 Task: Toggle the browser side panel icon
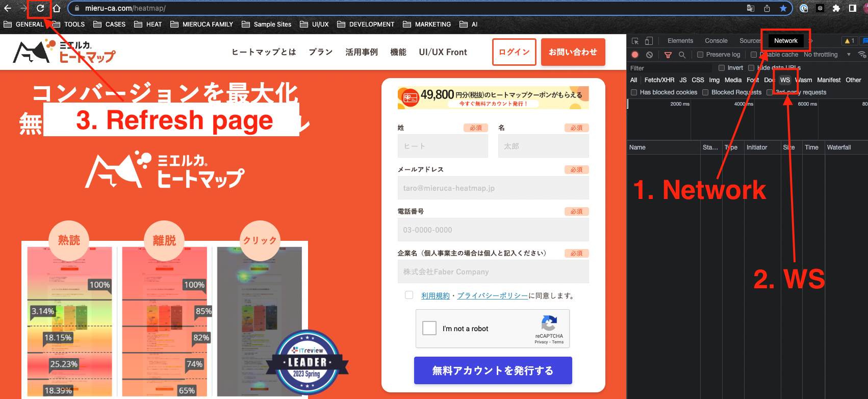(852, 8)
